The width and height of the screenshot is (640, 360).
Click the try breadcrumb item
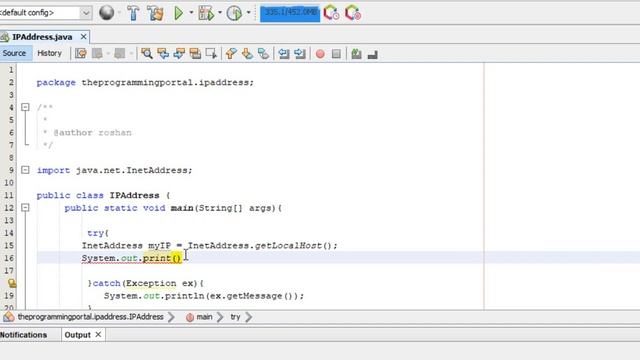pyautogui.click(x=235, y=317)
